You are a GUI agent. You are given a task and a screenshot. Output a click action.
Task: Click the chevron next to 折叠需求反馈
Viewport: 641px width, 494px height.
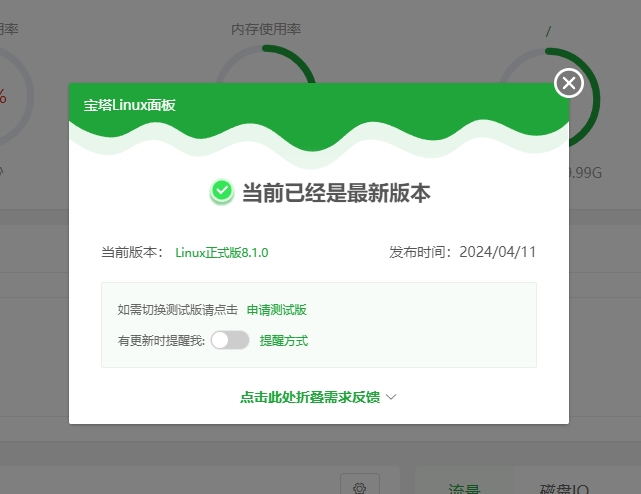coord(391,397)
